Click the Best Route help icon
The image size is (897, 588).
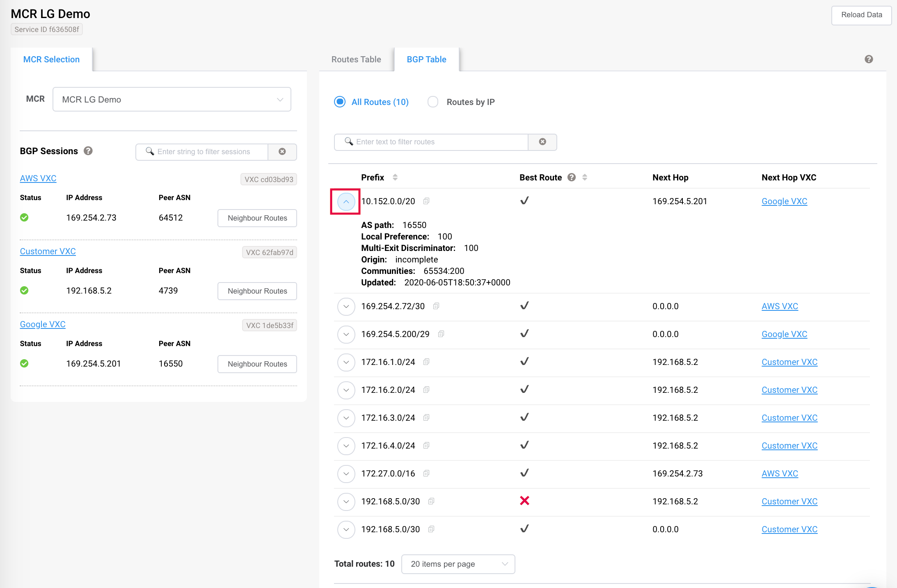pyautogui.click(x=572, y=177)
